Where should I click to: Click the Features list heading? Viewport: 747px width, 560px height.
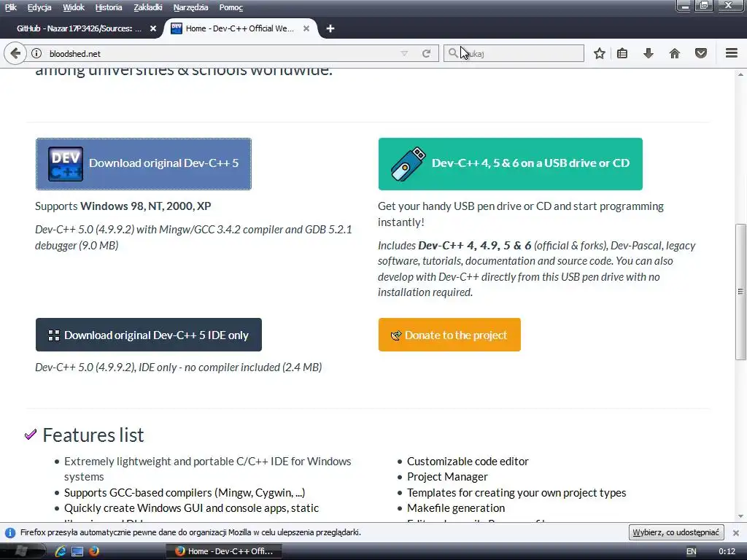(x=93, y=435)
